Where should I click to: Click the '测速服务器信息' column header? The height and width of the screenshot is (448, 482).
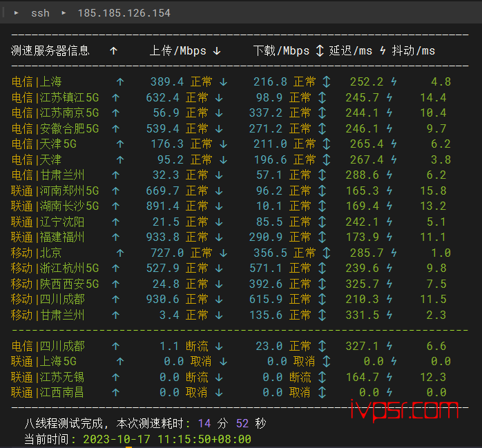click(50, 50)
